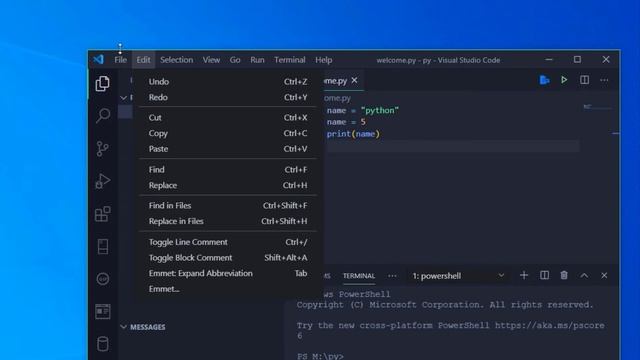Image resolution: width=640 pixels, height=360 pixels.
Task: Show more panel tabs via ellipsis
Action: pyautogui.click(x=392, y=276)
